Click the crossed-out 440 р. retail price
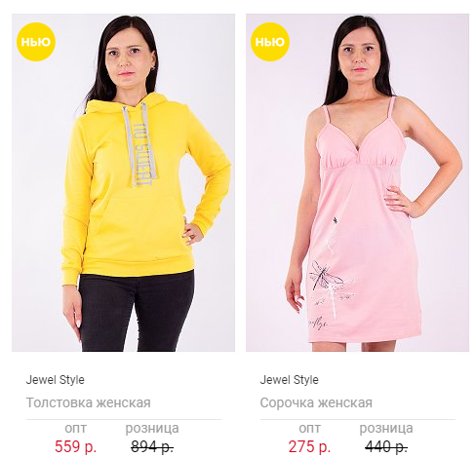Screen dimensions: 476x458 click(x=386, y=447)
